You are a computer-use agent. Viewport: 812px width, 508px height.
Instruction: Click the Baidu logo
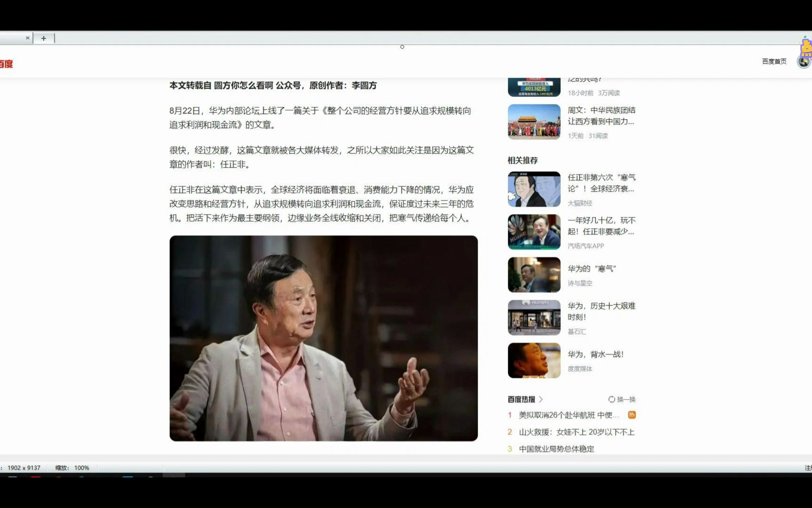(6, 64)
